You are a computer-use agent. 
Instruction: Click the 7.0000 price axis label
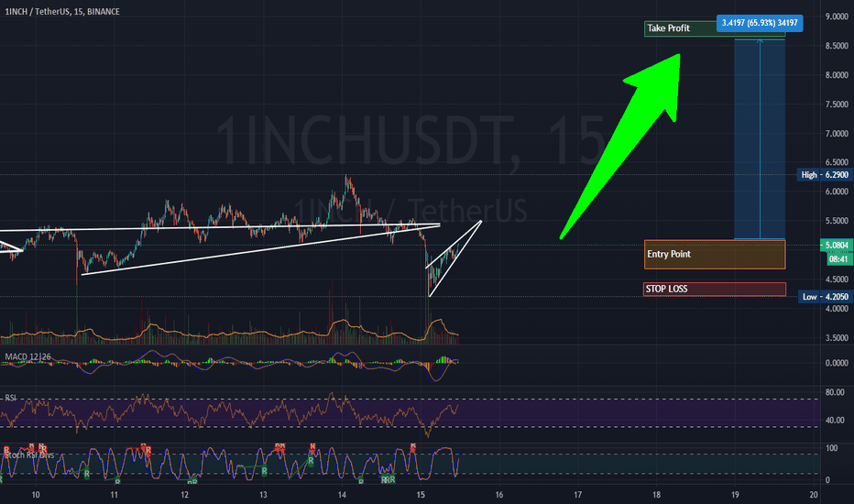coord(837,134)
